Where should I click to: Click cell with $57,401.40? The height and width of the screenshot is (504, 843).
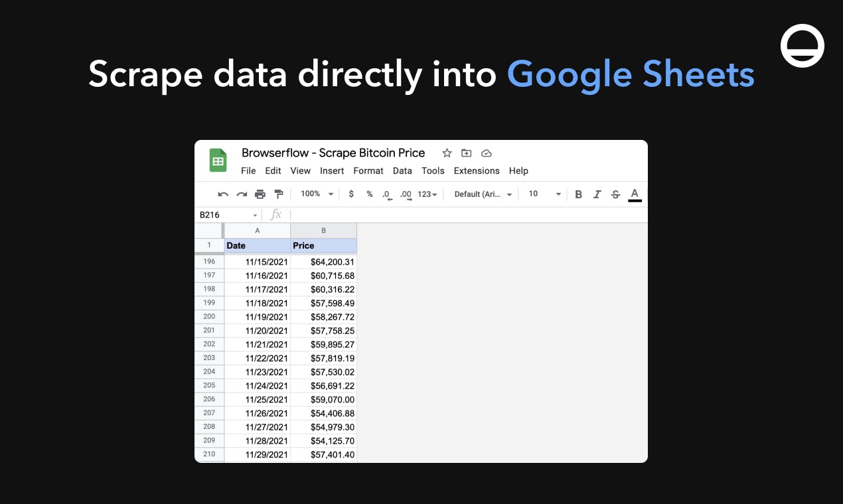click(x=324, y=454)
